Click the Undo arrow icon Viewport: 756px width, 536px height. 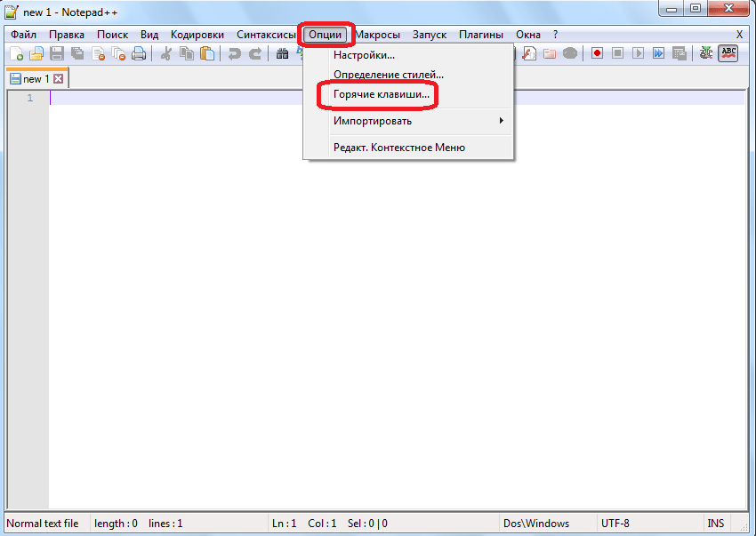(x=235, y=53)
